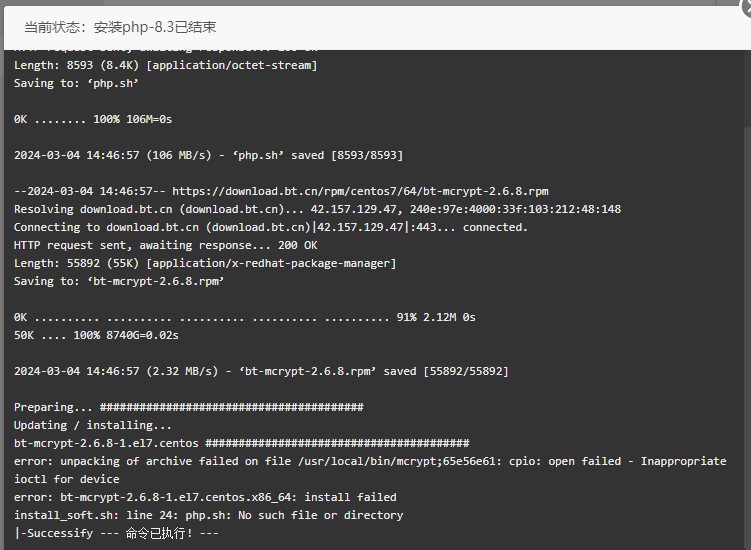Viewport: 751px width, 550px height.
Task: Click the '0K ........ 100% 106M=0s' progress line
Action: point(93,119)
